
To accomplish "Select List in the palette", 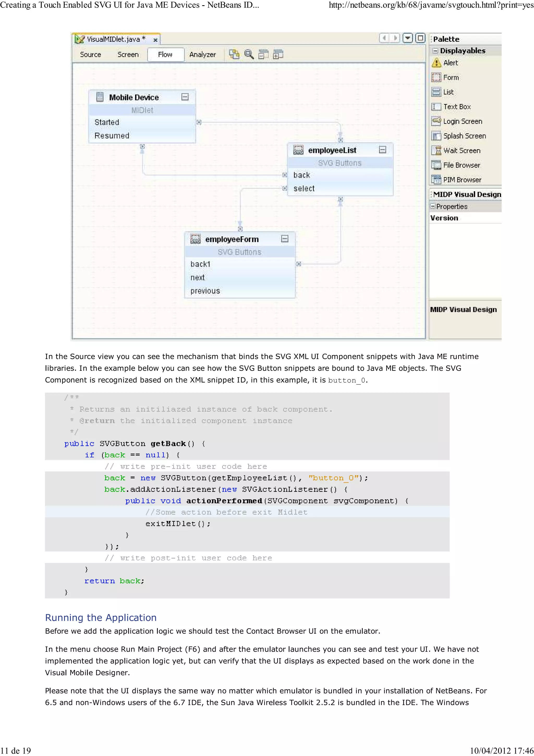I will 442,92.
